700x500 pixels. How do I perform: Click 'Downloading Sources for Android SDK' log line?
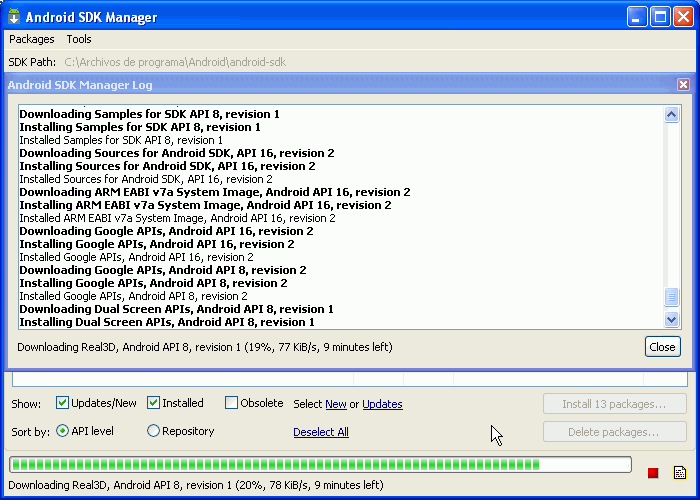pyautogui.click(x=177, y=153)
